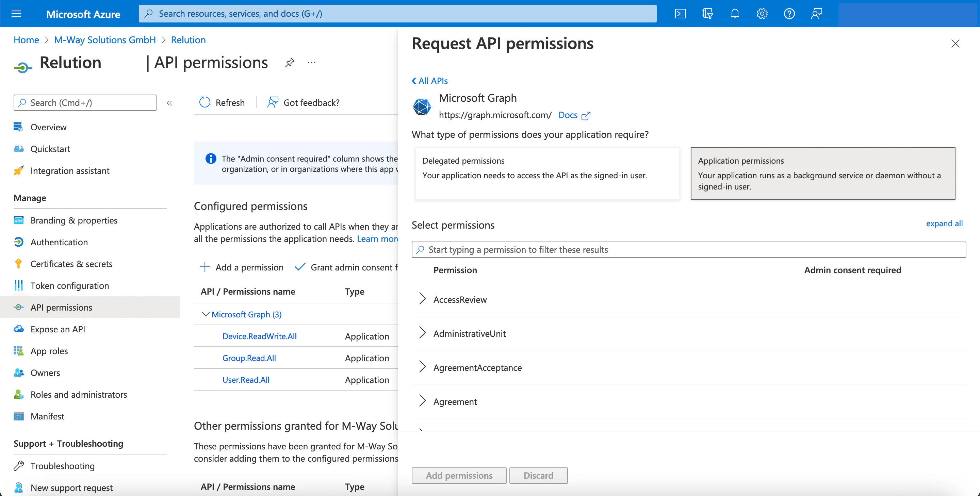Pin the API permissions page

click(x=290, y=62)
